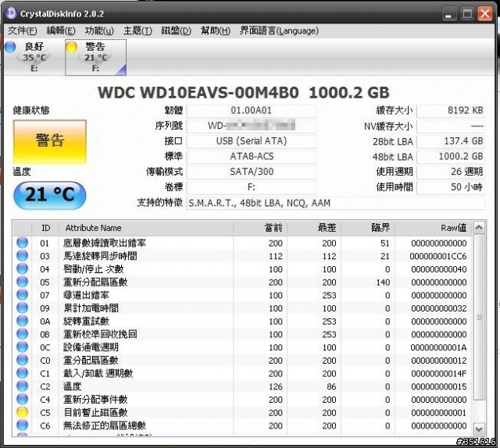Image resolution: width=500 pixels, height=448 pixels.
Task: Click status orb in row 09 累計加電時間
Action: 23,308
